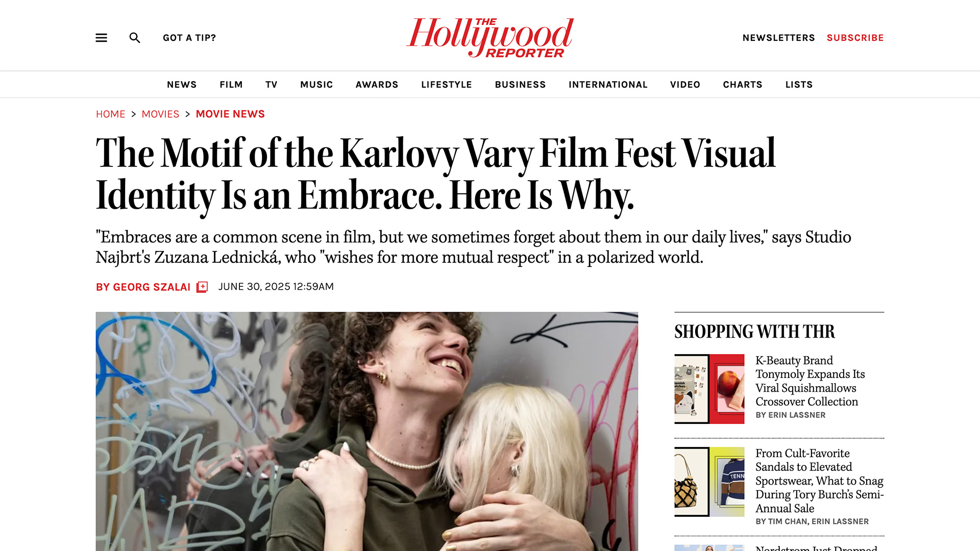Open the Lifestyle navigation item

point(447,85)
